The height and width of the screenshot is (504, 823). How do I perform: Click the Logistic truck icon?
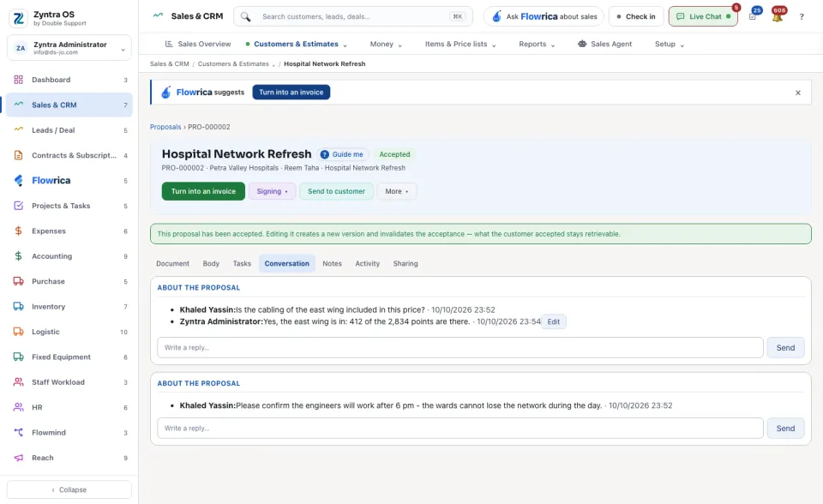[18, 332]
